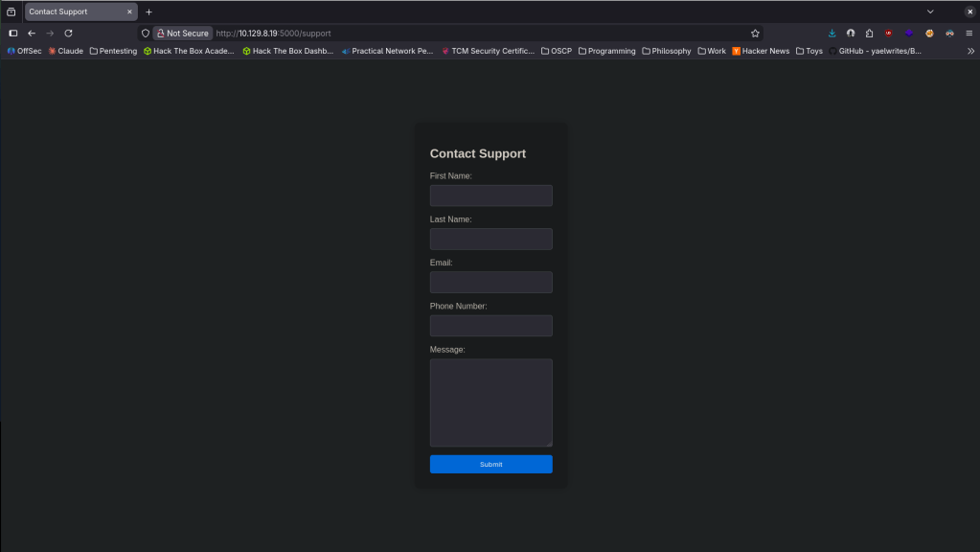Image resolution: width=980 pixels, height=552 pixels.
Task: Focus the First Name input field
Action: 490,195
